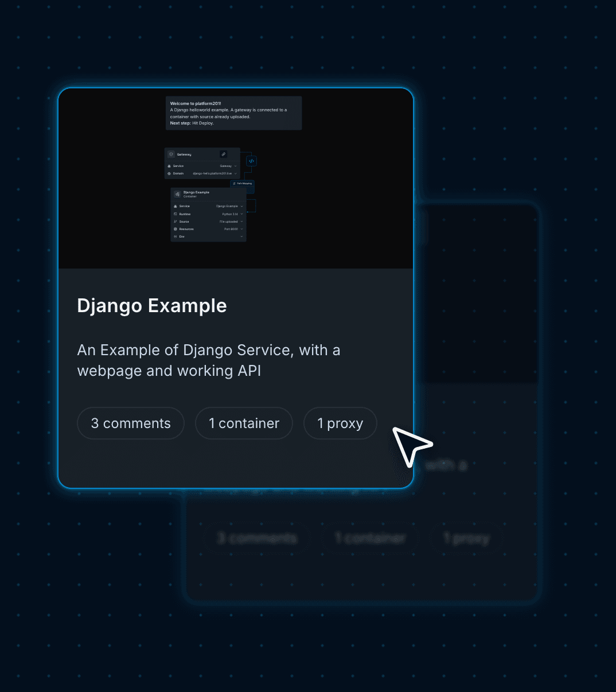Click the "Next step: Hit Deploy." text
The height and width of the screenshot is (692, 616).
tap(192, 123)
